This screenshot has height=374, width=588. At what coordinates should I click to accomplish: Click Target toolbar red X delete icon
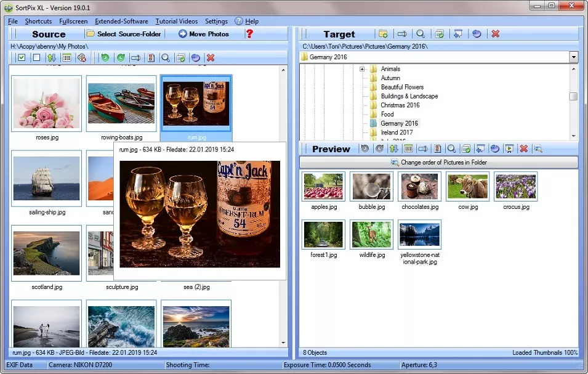496,34
